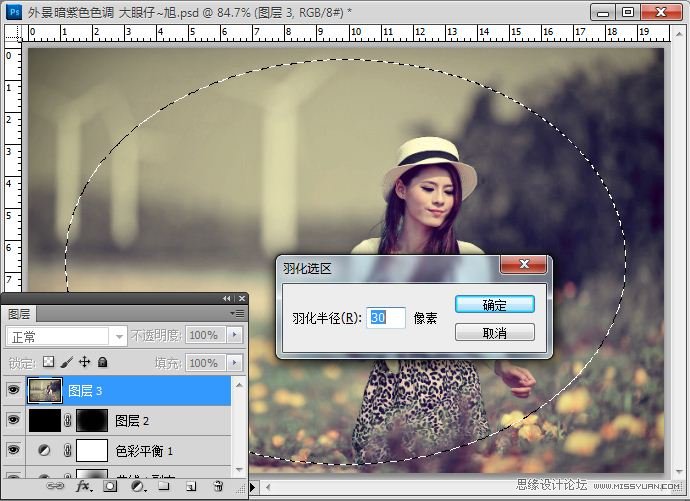This screenshot has width=690, height=501.
Task: Select layer named 图层 3
Action: coord(85,391)
